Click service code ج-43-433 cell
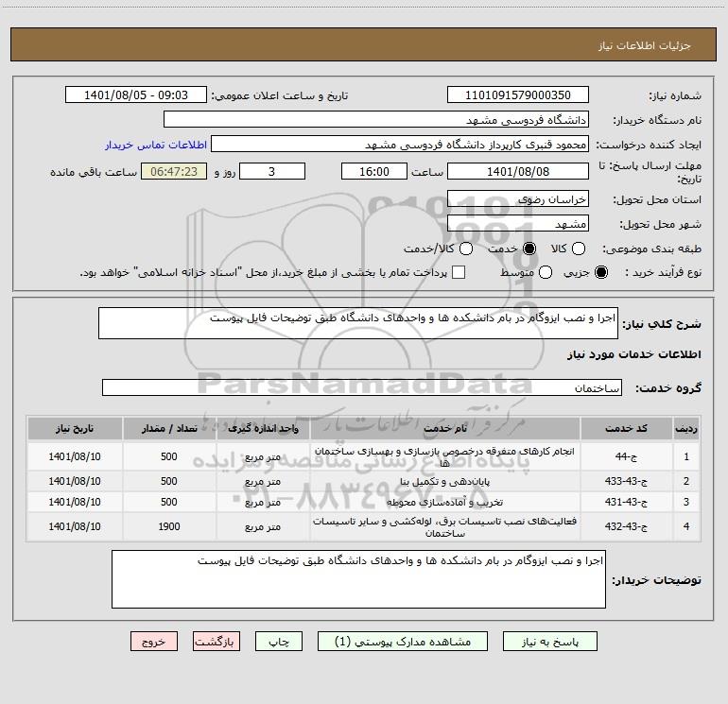 (x=626, y=481)
